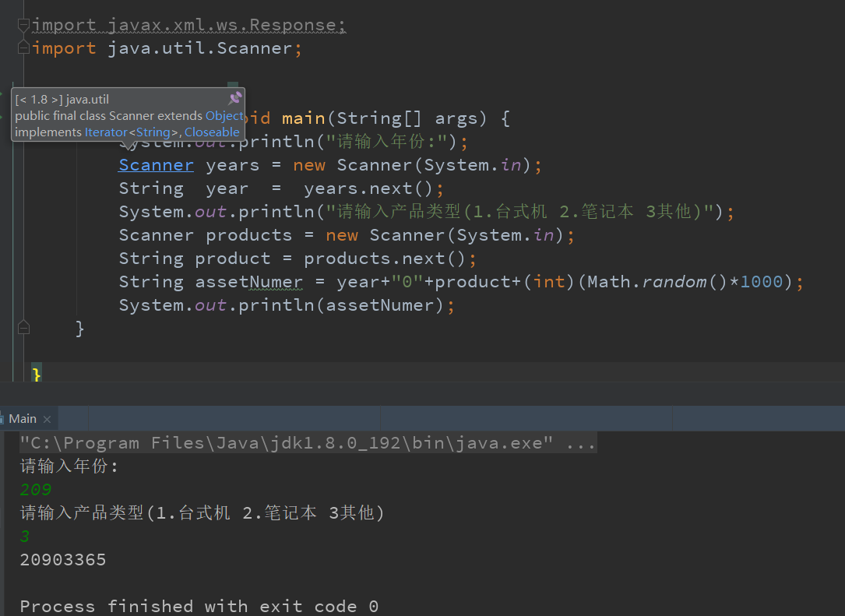Click the entered year value 209 in console
845x616 pixels.
(x=36, y=489)
